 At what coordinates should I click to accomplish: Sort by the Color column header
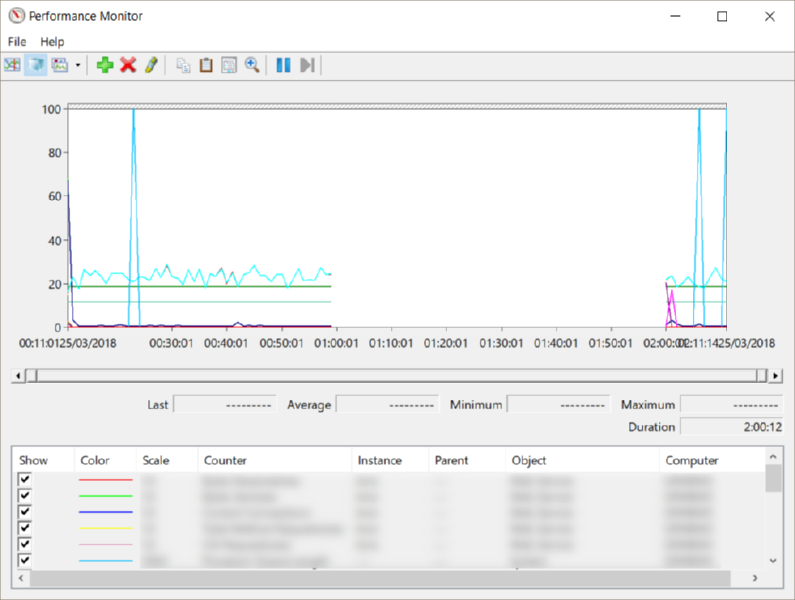[x=105, y=460]
